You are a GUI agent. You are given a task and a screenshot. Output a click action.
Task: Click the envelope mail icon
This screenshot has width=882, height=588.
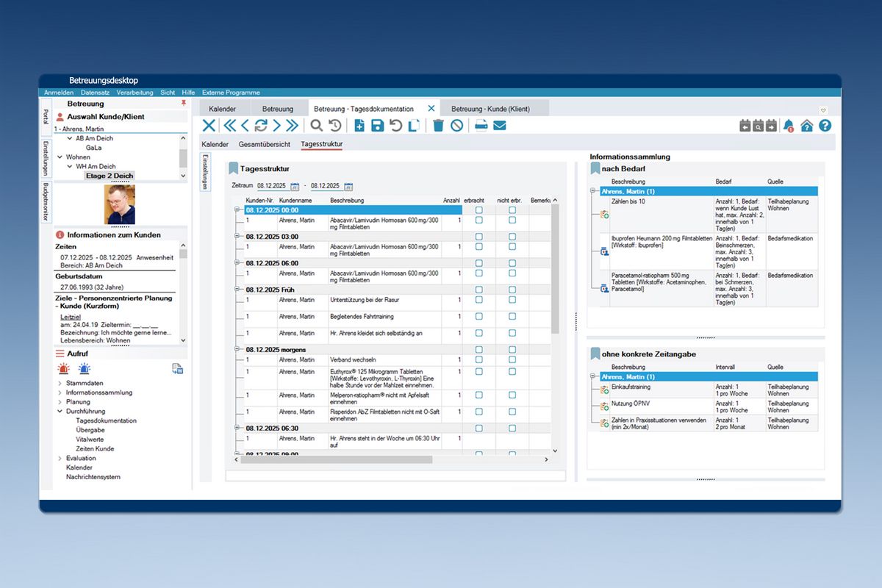[x=500, y=126]
